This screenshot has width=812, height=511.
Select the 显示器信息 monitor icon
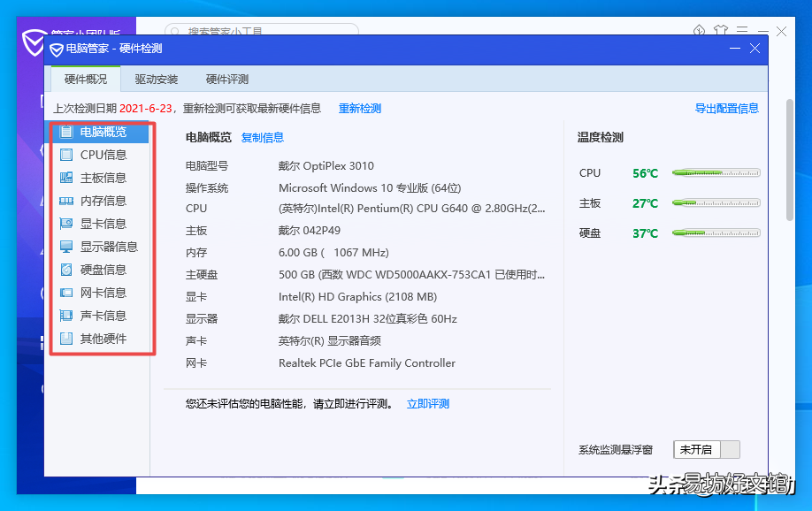coord(66,247)
